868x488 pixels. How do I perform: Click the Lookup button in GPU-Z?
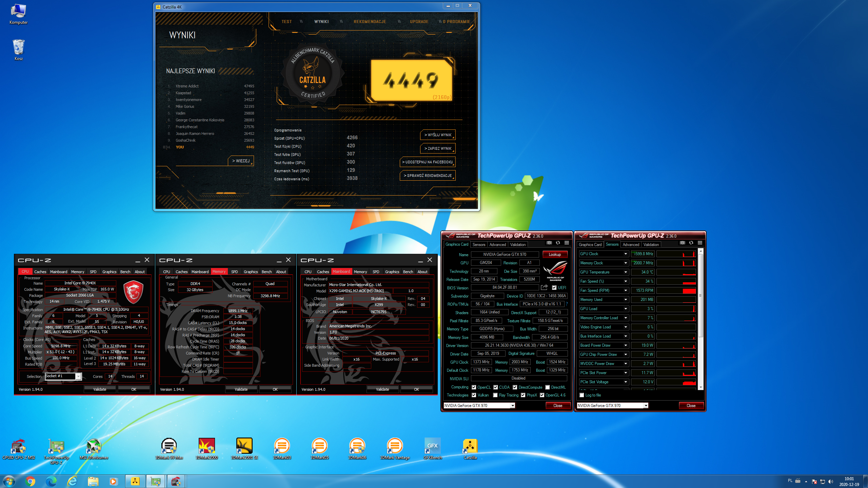click(555, 255)
